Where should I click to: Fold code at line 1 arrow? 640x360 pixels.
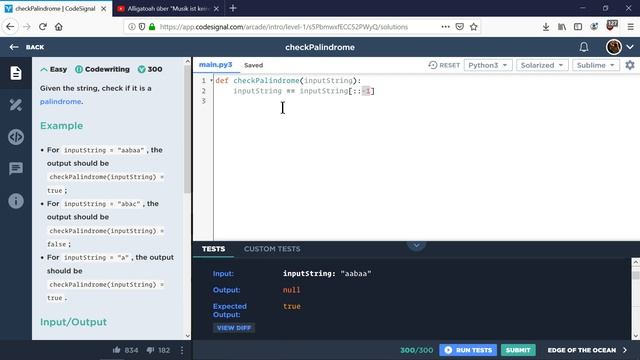(x=211, y=80)
